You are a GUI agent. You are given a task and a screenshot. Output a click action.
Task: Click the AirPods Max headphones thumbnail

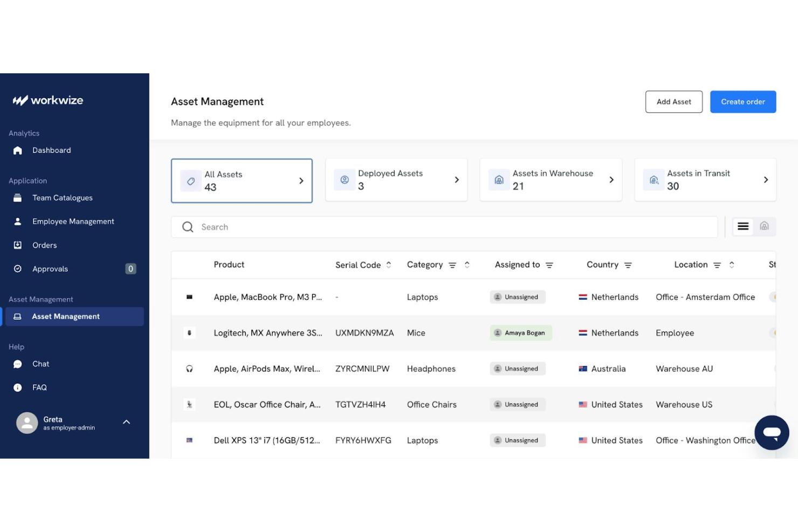click(189, 369)
